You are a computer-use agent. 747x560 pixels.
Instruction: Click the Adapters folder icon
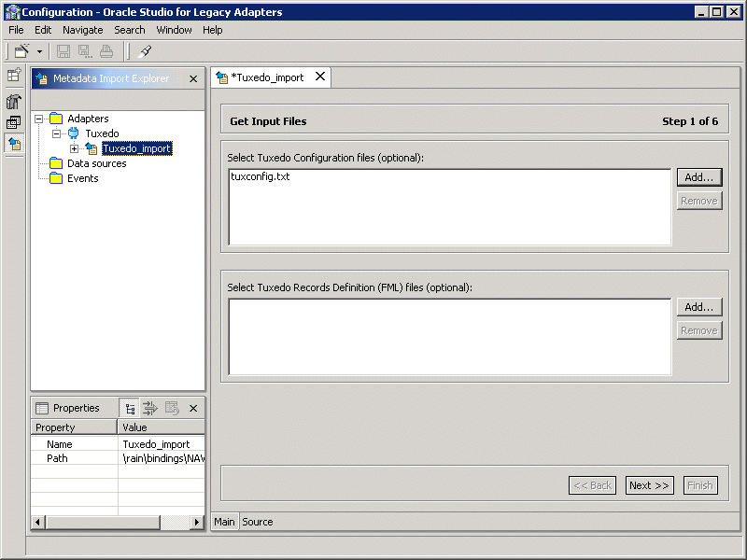click(56, 119)
